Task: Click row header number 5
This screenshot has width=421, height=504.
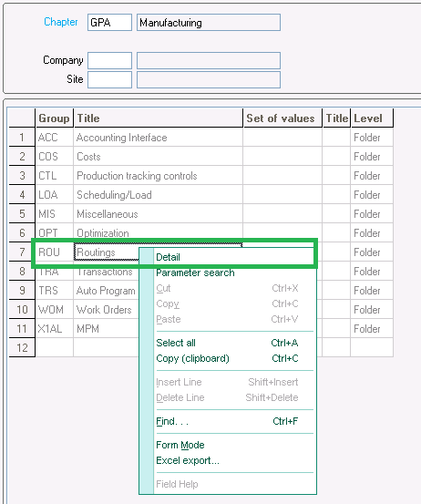Action: [x=22, y=214]
